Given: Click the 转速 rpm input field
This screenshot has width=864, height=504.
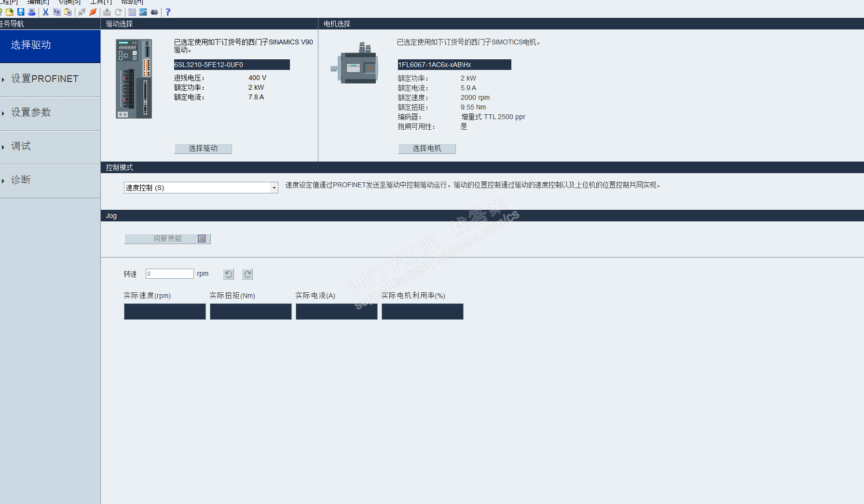Looking at the screenshot, I should [170, 274].
